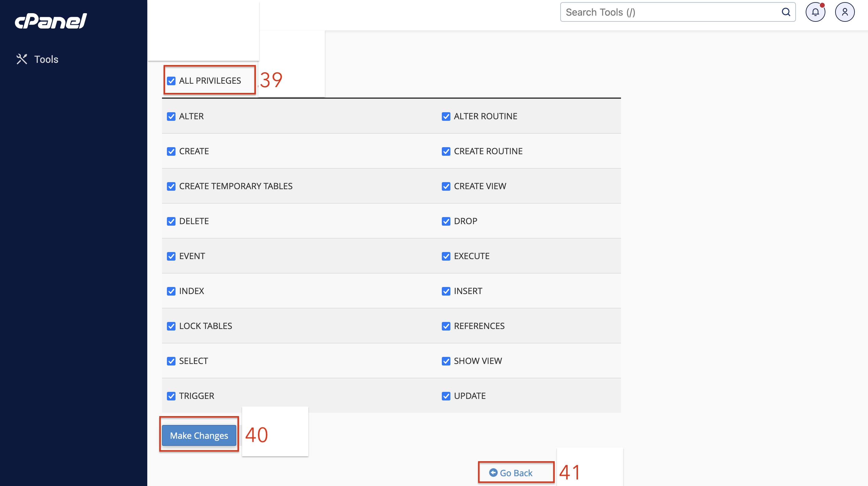
Task: Uncheck the ALTER ROUTINE privilege
Action: point(446,117)
